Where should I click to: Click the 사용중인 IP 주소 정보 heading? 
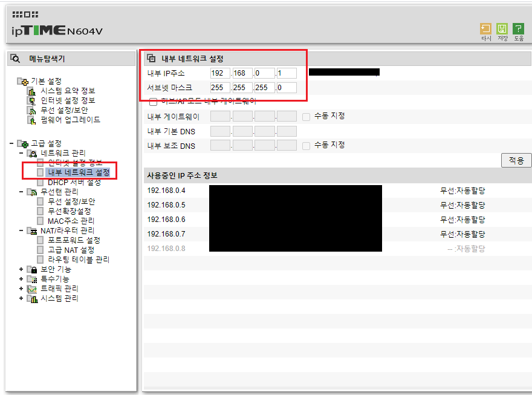coord(182,175)
